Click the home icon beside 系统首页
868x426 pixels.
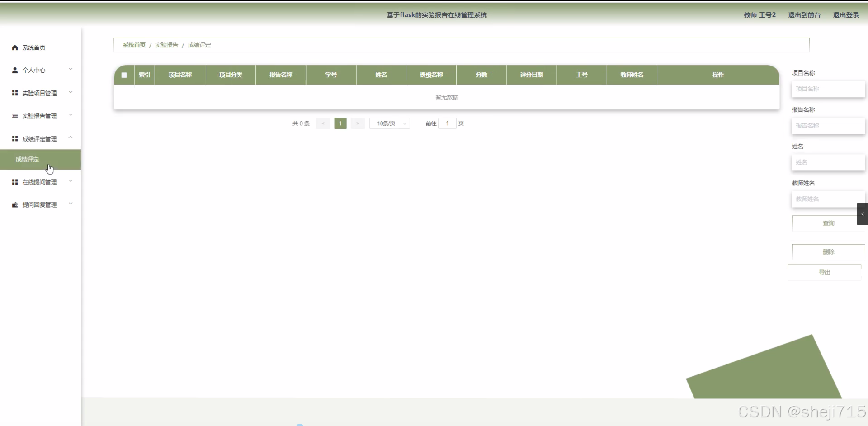(15, 47)
